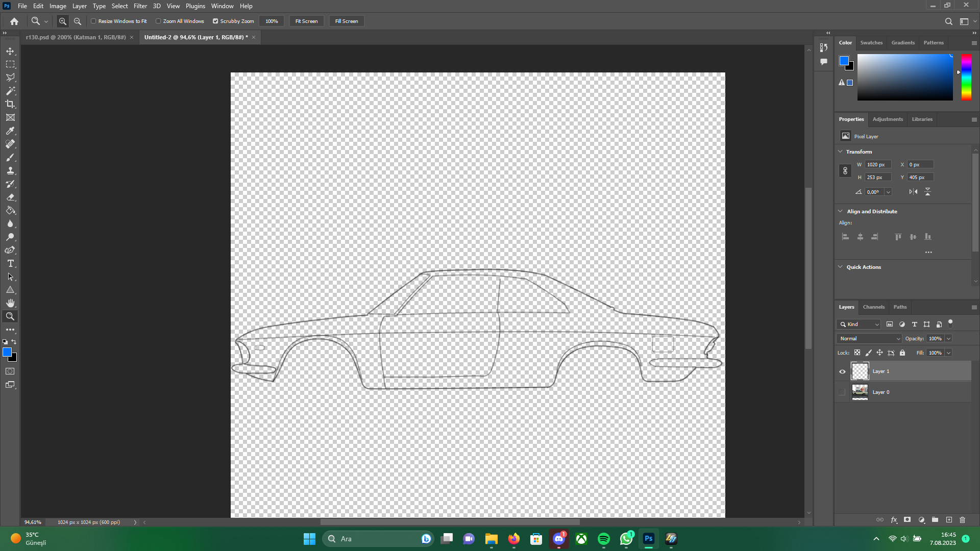The image size is (980, 551).
Task: Click the Fill Screen button
Action: point(347,21)
